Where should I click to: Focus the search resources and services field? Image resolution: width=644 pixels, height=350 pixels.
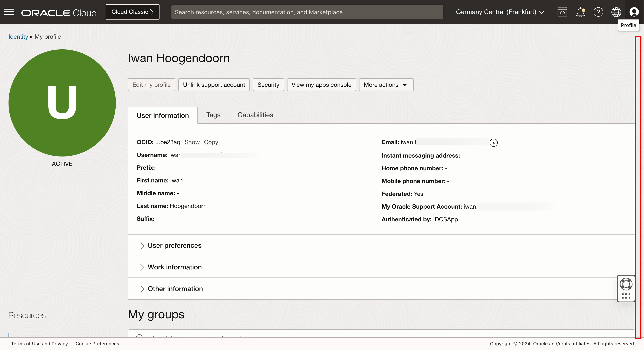[307, 12]
